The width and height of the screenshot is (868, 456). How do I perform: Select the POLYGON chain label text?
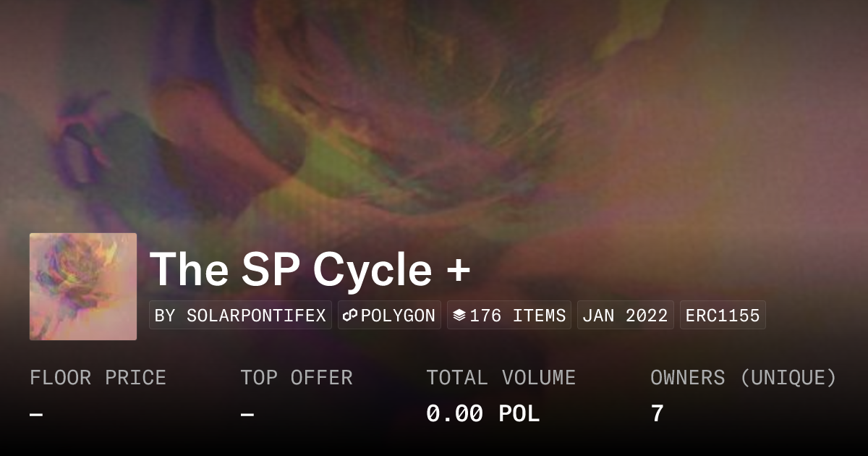[398, 316]
